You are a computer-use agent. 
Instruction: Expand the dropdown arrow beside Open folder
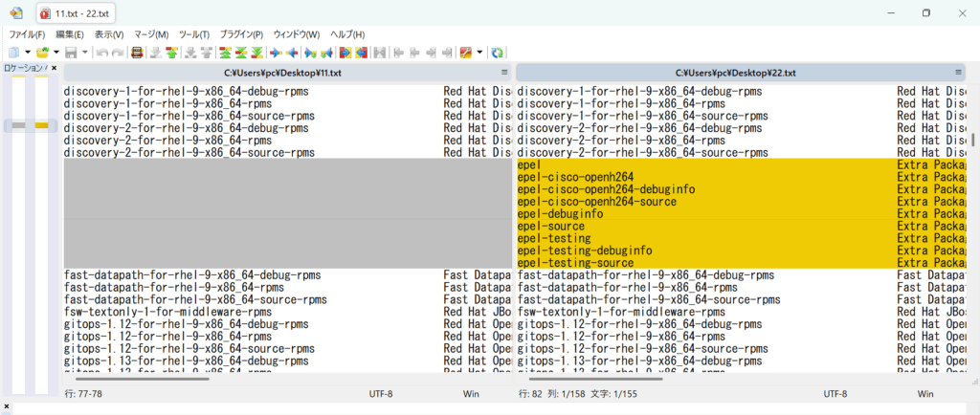pyautogui.click(x=56, y=52)
